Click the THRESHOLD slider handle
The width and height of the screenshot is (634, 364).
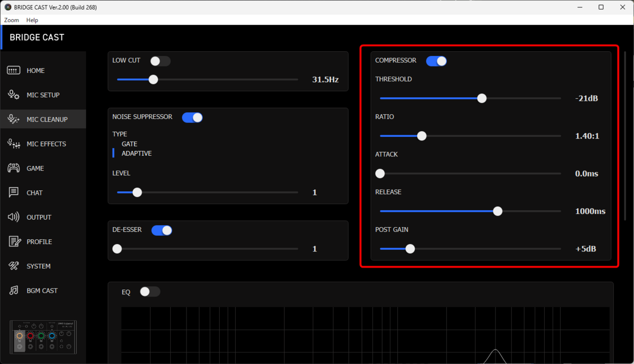click(482, 98)
